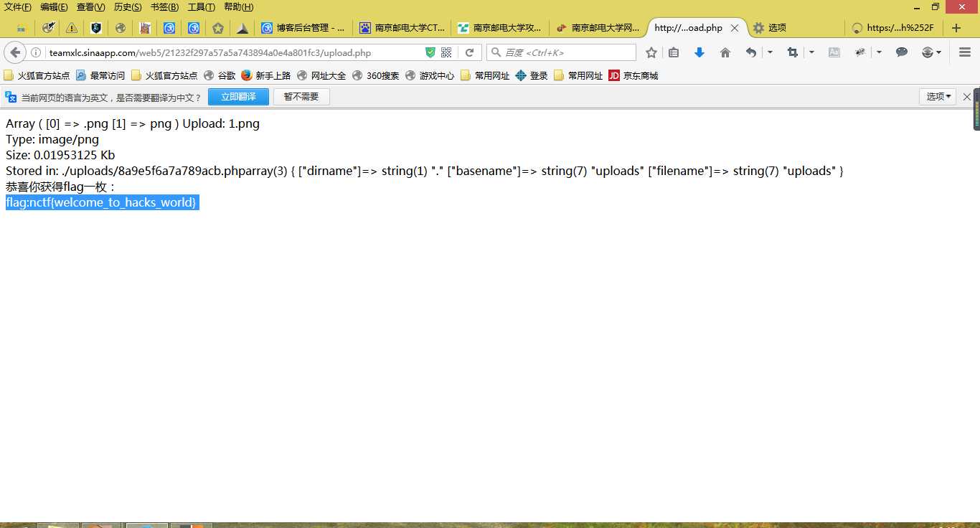Switch to the 南京邮电大学攻... tab
Image resolution: width=980 pixels, height=528 pixels.
pyautogui.click(x=500, y=28)
